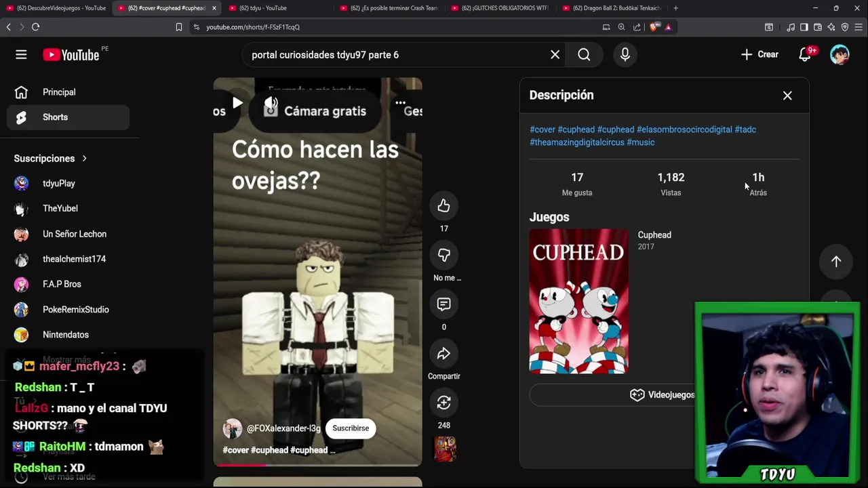Open the remix button showing 248

coord(443,403)
